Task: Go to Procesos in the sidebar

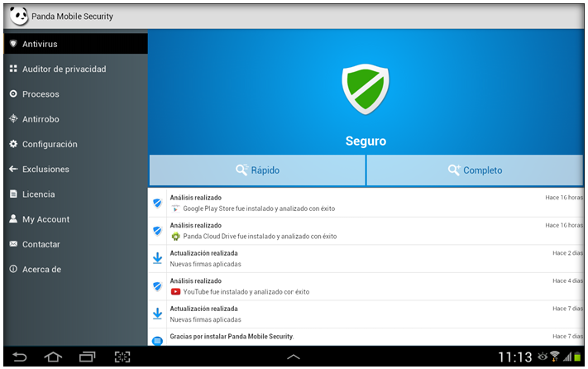Action: tap(76, 94)
